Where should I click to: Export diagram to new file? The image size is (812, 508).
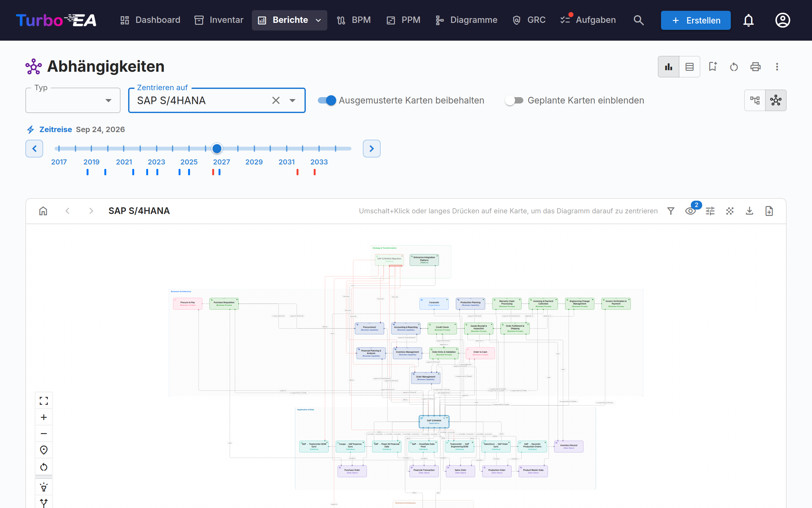point(769,211)
